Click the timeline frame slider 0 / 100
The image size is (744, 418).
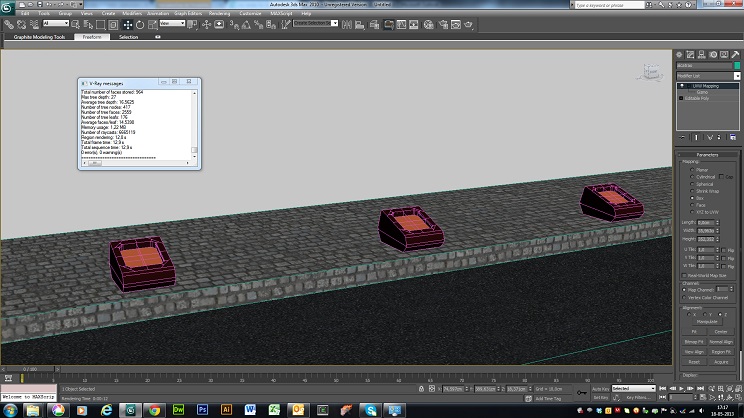pyautogui.click(x=30, y=369)
